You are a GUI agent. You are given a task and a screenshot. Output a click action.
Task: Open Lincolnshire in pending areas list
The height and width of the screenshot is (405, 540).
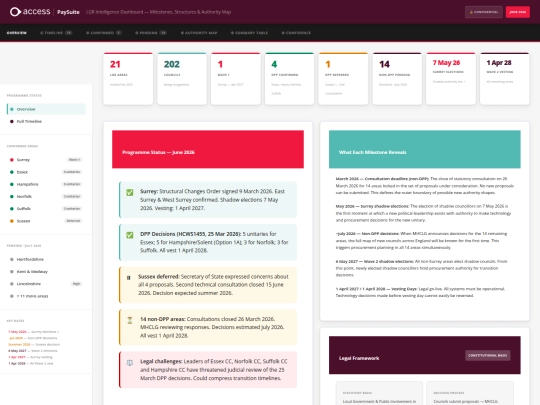(x=46, y=284)
